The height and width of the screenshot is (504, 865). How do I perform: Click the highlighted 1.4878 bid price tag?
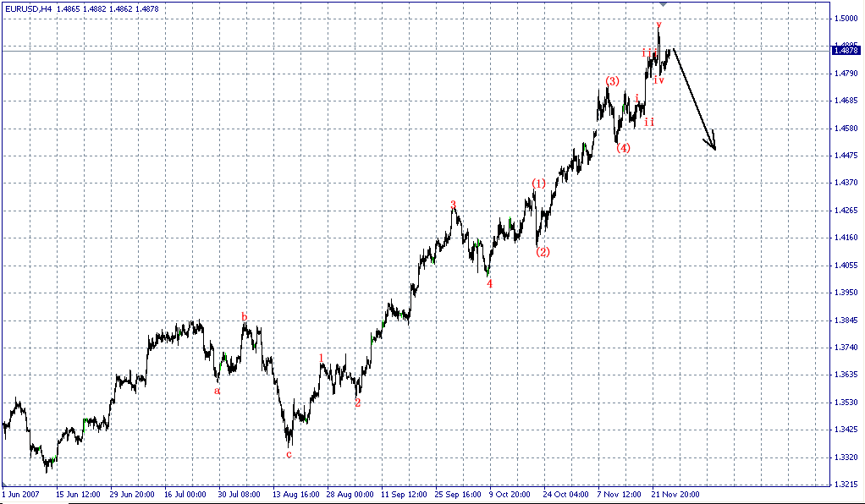tap(846, 49)
